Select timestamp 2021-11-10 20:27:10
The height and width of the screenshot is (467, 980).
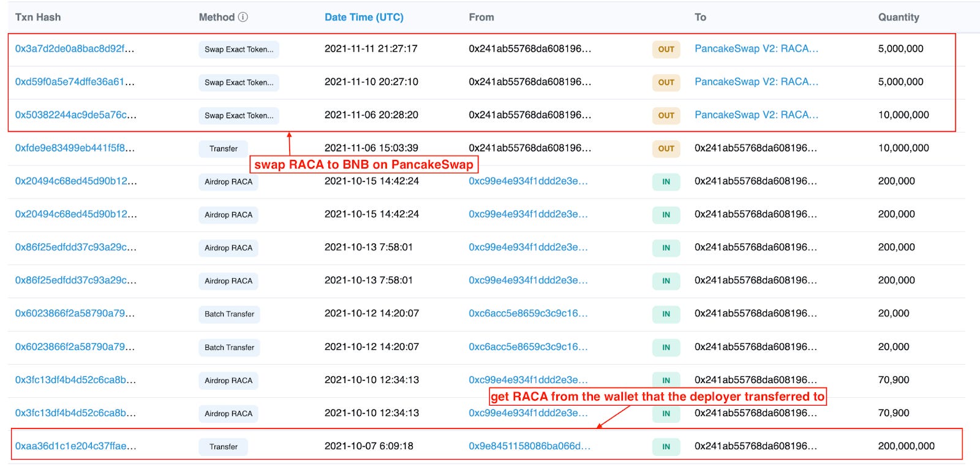[371, 82]
